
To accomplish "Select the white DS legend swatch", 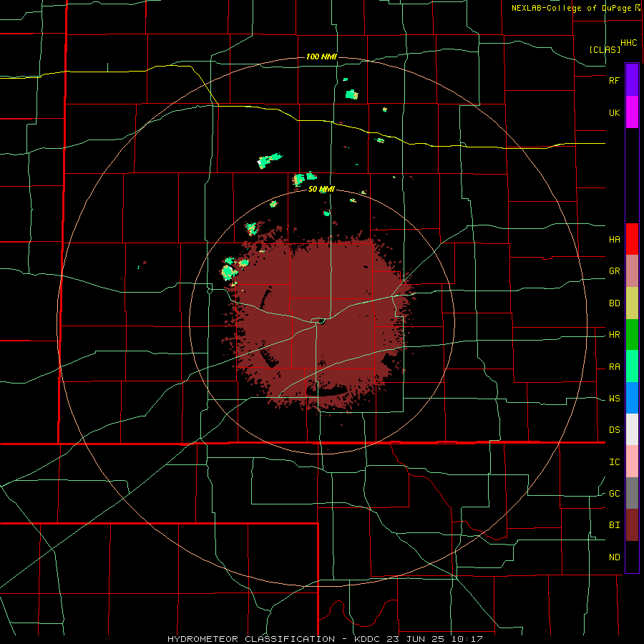I will tap(632, 429).
